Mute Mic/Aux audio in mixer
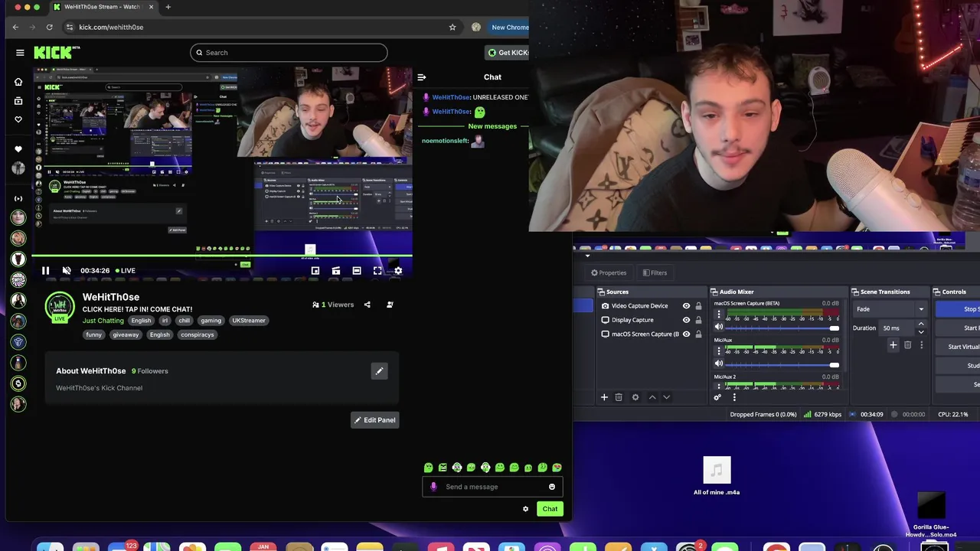Viewport: 980px width, 551px height. point(718,364)
